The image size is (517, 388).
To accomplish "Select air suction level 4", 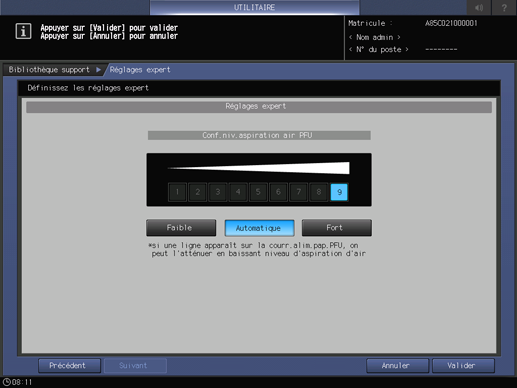I will [x=238, y=192].
